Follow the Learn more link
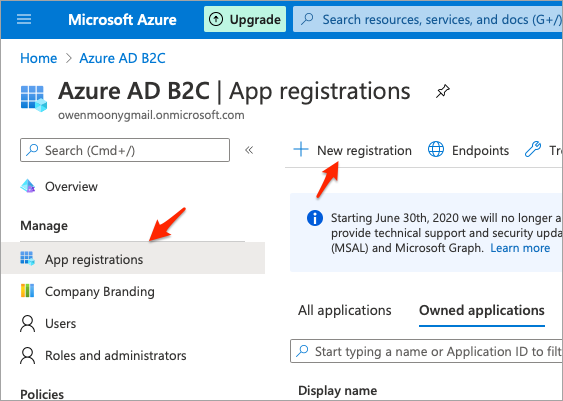563x401 pixels. pos(520,248)
